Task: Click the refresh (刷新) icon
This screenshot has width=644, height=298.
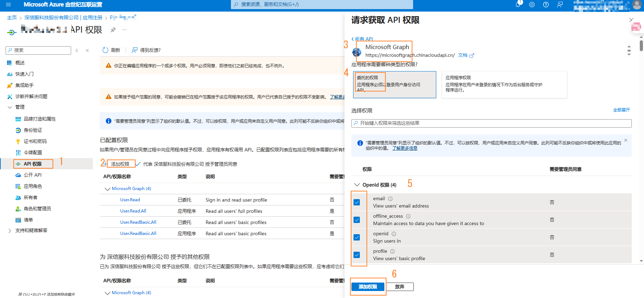Action: (105, 50)
